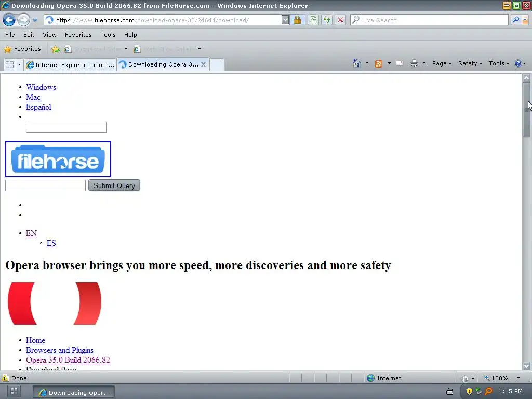This screenshot has height=399, width=532.
Task: Click the Forward navigation arrow
Action: (23, 20)
